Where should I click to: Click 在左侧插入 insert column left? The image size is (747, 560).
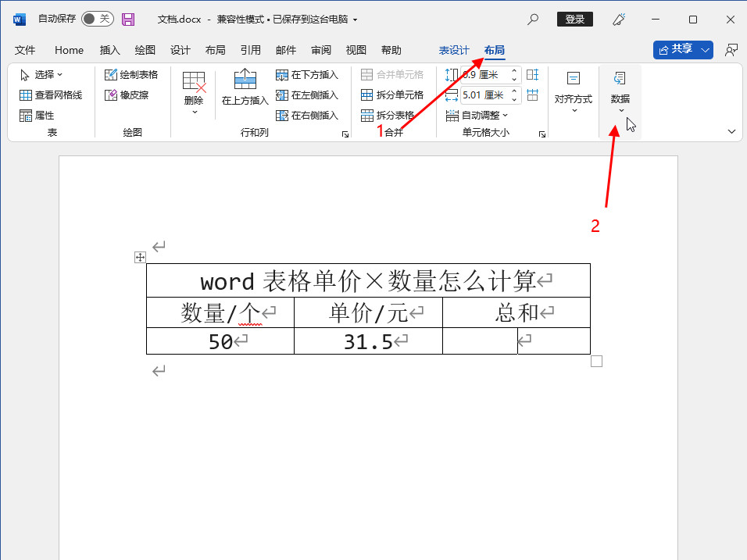click(307, 95)
